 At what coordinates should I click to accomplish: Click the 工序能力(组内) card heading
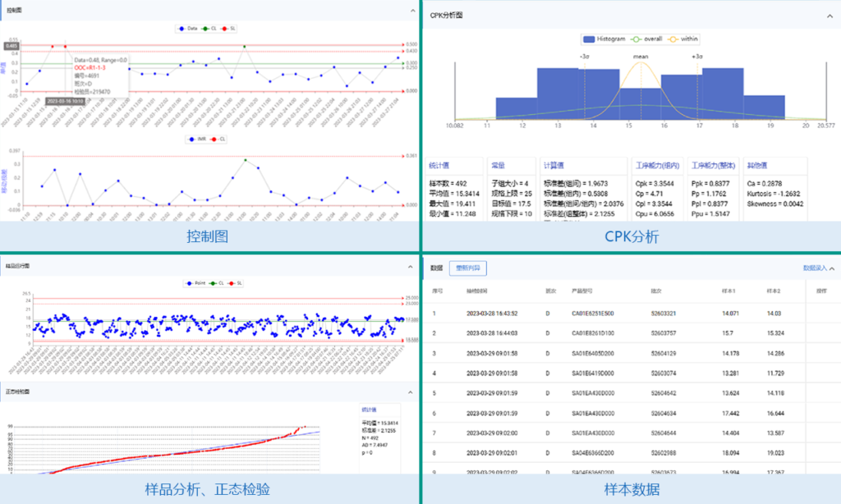(658, 166)
